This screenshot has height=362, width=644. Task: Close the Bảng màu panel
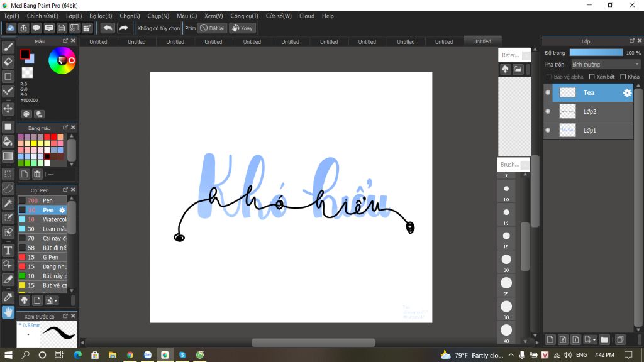click(x=73, y=128)
